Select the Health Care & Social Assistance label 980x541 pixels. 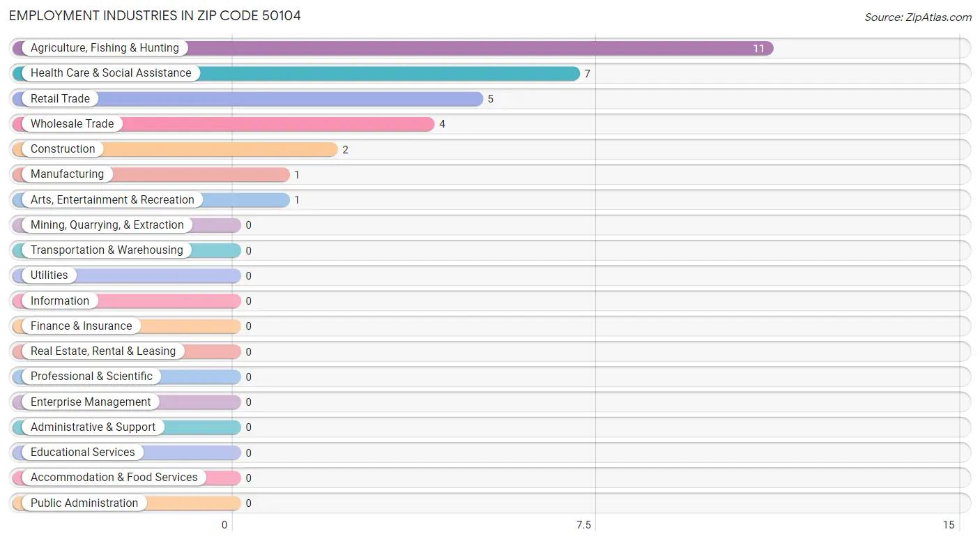111,73
